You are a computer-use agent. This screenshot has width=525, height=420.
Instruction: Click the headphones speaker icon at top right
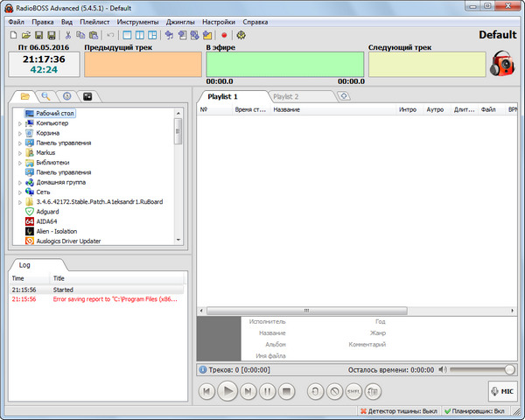click(x=501, y=65)
